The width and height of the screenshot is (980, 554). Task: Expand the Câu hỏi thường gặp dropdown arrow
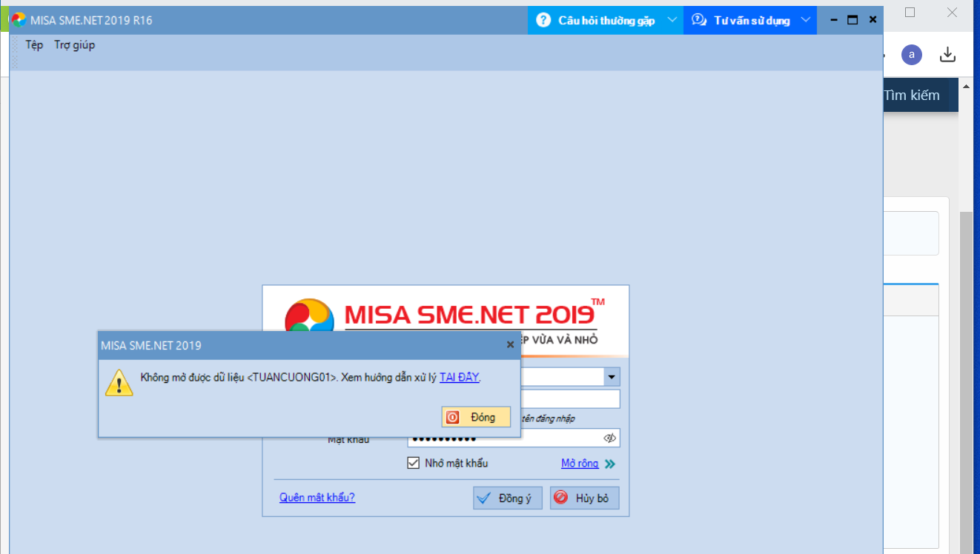672,20
